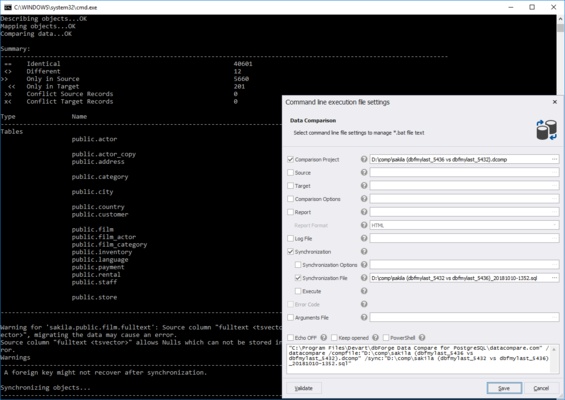Minimize the cmd.exe window
The height and width of the screenshot is (400, 565).
coord(511,7)
